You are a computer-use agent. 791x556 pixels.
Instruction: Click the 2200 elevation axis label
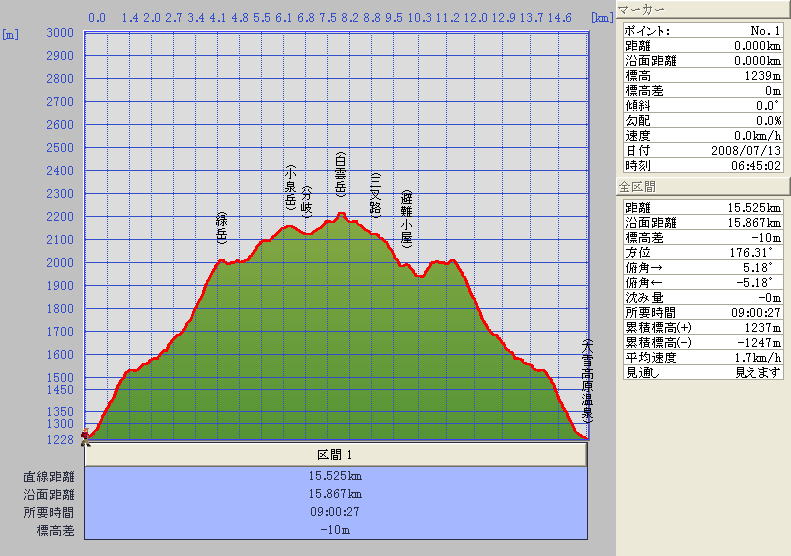click(60, 217)
